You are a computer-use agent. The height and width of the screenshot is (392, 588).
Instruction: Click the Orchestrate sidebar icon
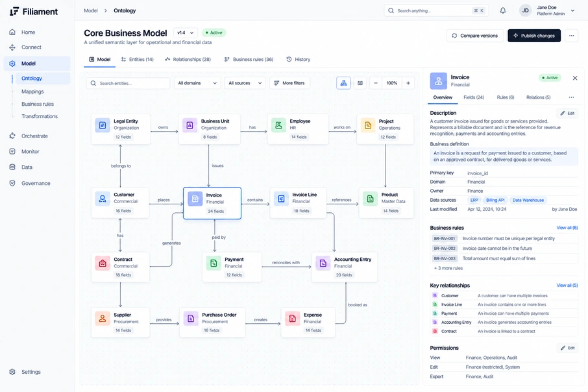tap(12, 136)
